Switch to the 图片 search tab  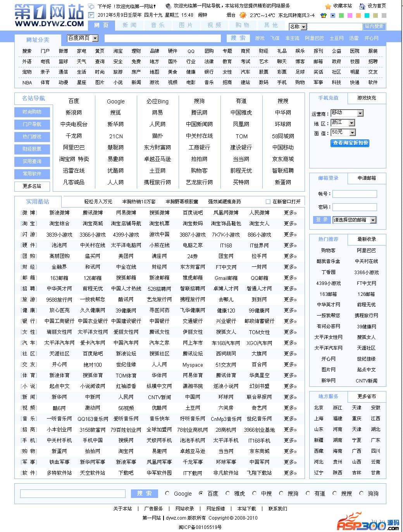(186, 25)
